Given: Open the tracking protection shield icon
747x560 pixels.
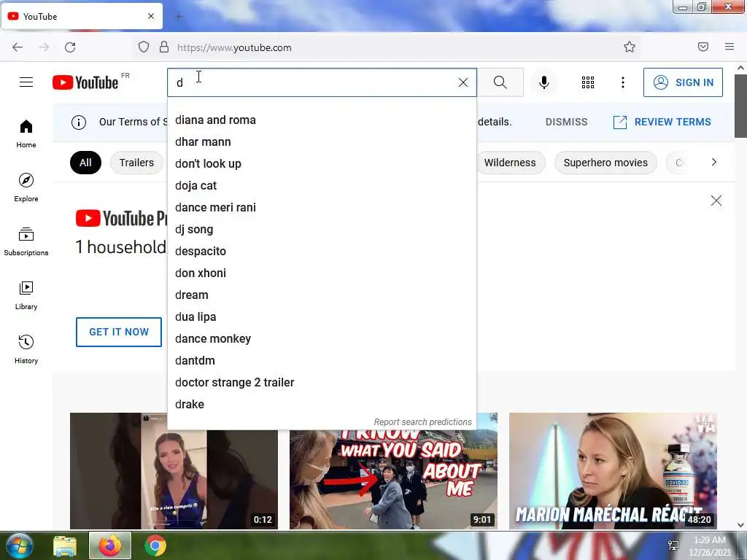Looking at the screenshot, I should 144,47.
